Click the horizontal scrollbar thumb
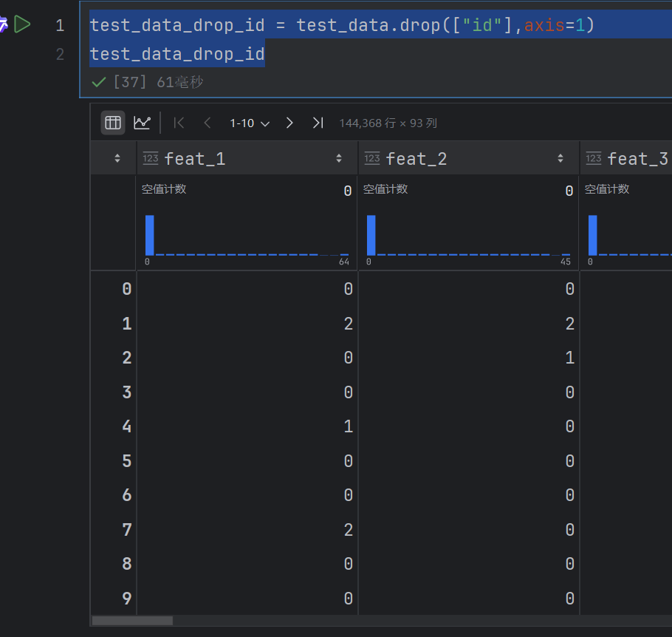The image size is (672, 637). click(132, 621)
